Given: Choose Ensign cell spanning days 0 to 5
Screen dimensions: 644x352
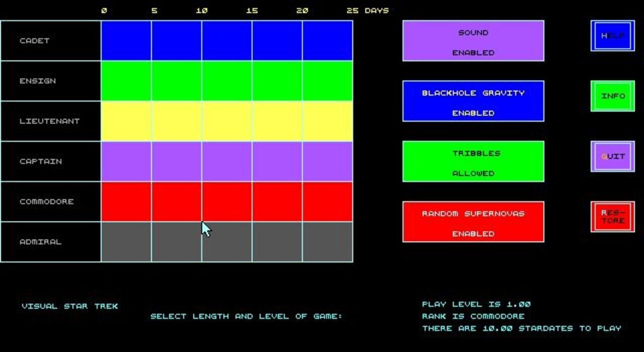Looking at the screenshot, I should [x=126, y=81].
